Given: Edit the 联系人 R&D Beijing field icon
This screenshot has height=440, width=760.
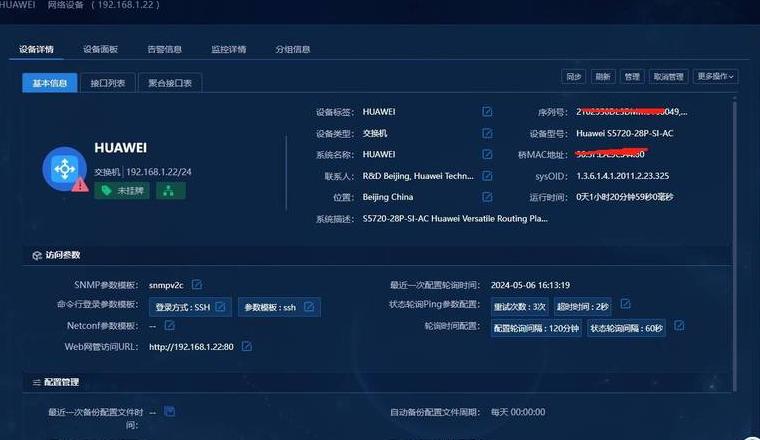Looking at the screenshot, I should 487,176.
